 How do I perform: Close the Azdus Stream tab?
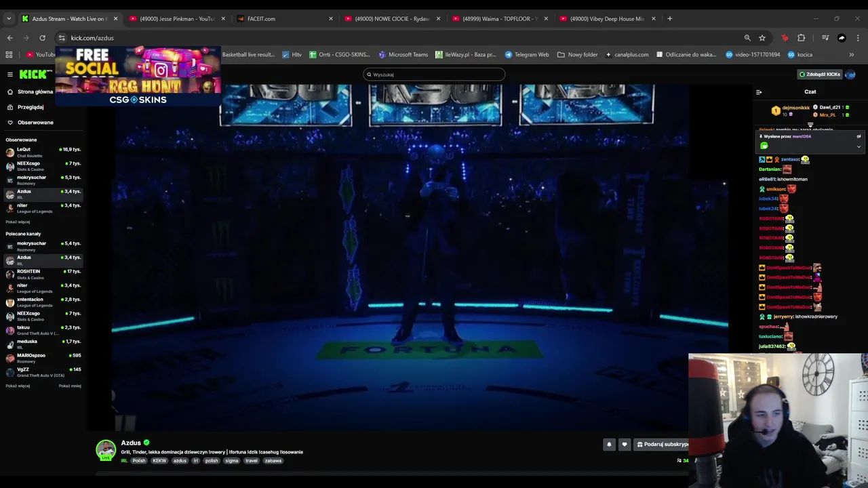(115, 19)
